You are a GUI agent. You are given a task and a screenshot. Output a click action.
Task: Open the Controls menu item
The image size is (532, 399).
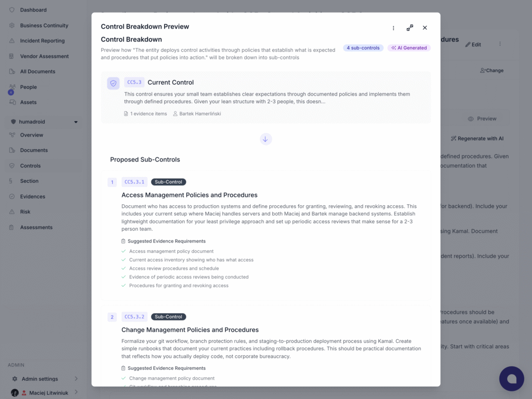coord(30,166)
